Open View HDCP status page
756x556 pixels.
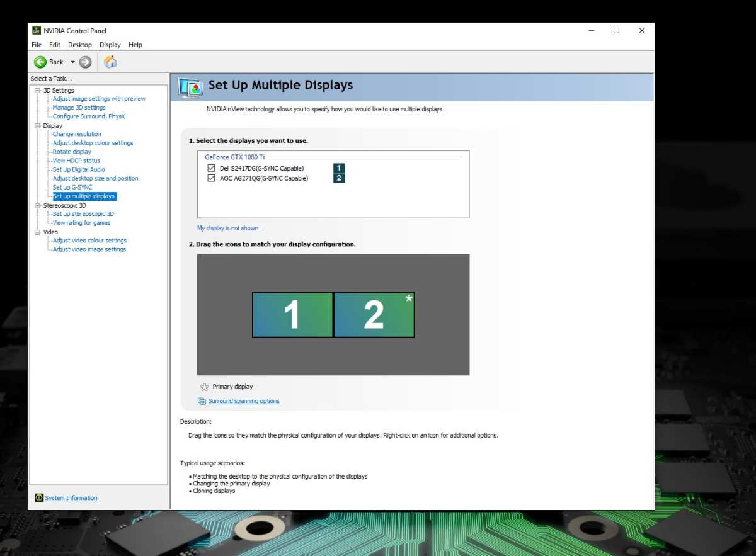(x=76, y=161)
